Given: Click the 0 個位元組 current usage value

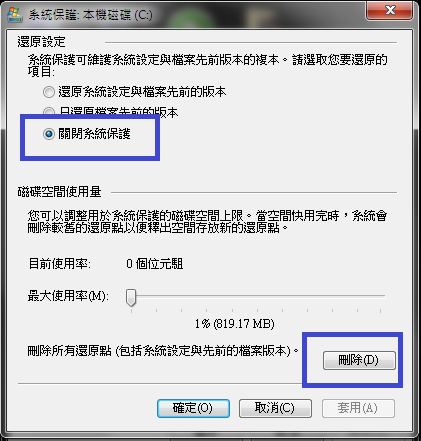Looking at the screenshot, I should pos(155,264).
